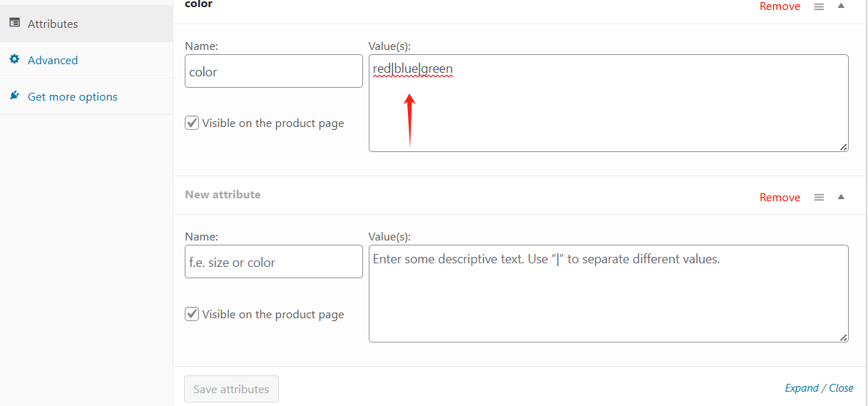Collapse the New attribute panel arrow
The image size is (868, 406).
tap(841, 197)
